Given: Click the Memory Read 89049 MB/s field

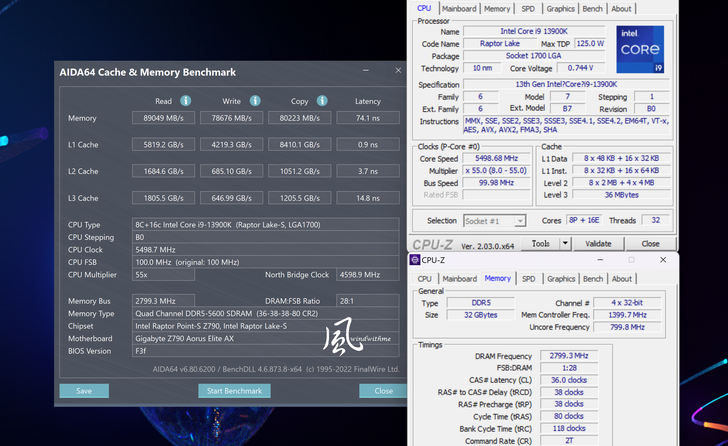Looking at the screenshot, I should [x=163, y=118].
